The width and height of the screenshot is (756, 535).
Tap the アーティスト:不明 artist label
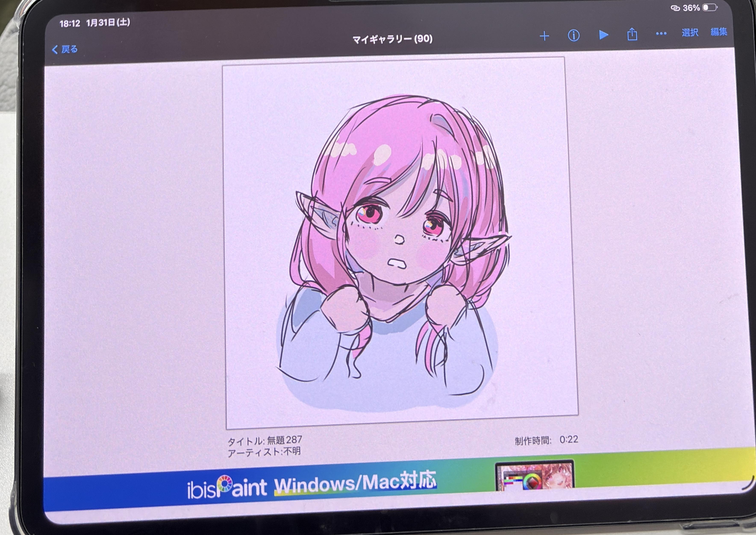coord(264,452)
